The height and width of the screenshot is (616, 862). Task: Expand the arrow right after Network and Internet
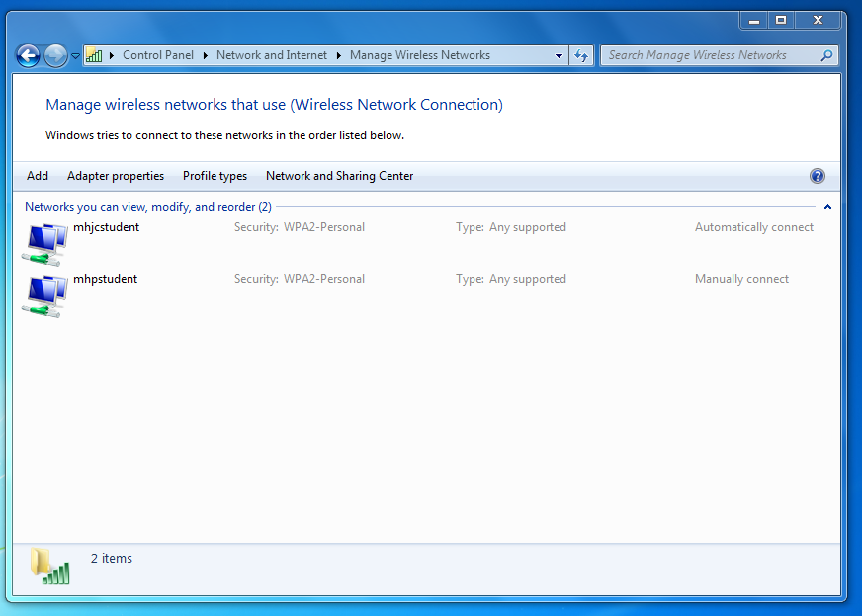tap(339, 55)
